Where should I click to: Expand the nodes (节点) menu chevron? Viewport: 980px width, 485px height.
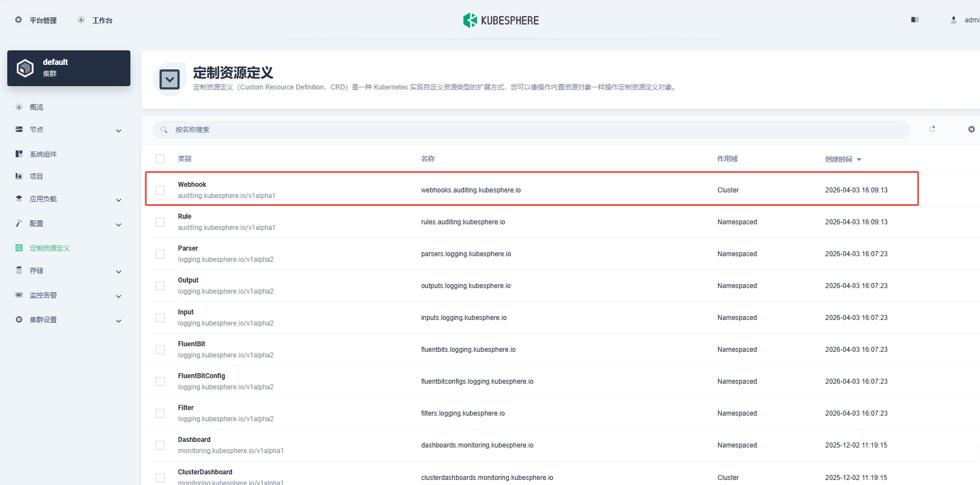coord(119,131)
